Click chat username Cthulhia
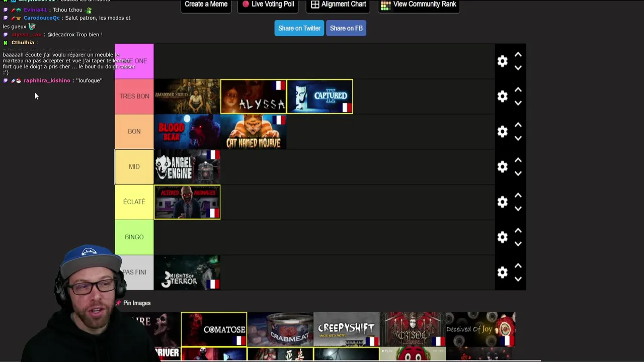 pyautogui.click(x=23, y=43)
